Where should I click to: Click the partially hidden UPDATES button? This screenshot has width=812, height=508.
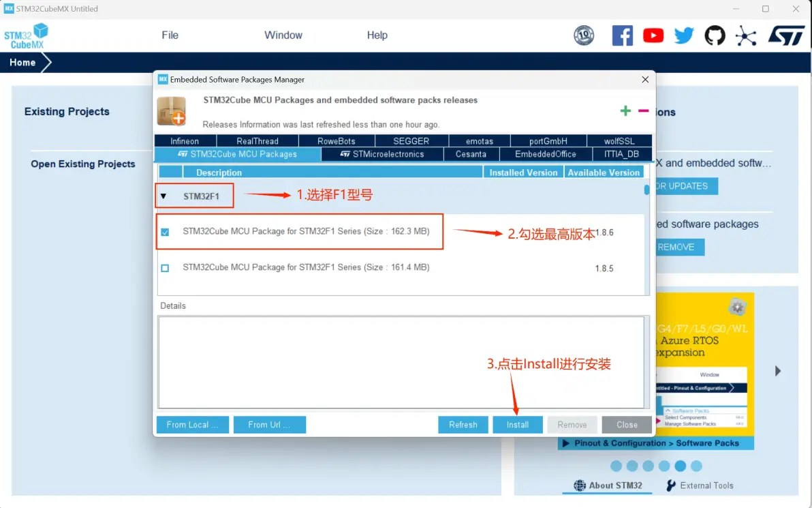point(687,186)
